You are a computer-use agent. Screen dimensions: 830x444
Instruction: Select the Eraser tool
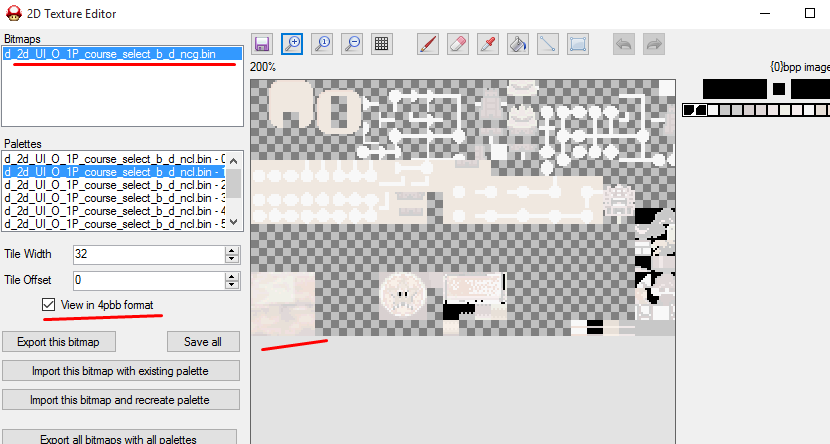pyautogui.click(x=457, y=44)
